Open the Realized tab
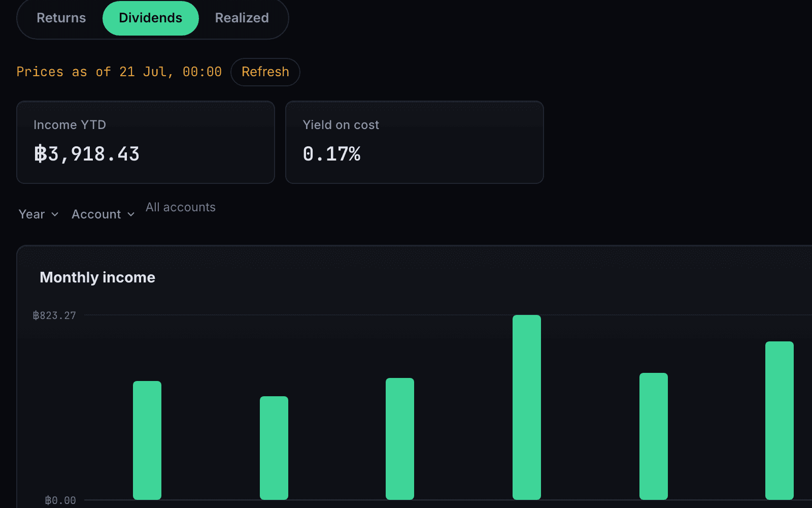The height and width of the screenshot is (508, 812). point(242,18)
